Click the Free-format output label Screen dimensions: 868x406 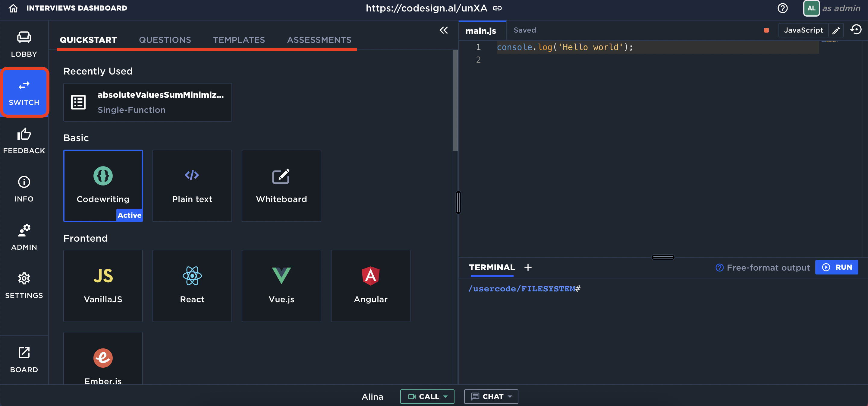(x=768, y=268)
